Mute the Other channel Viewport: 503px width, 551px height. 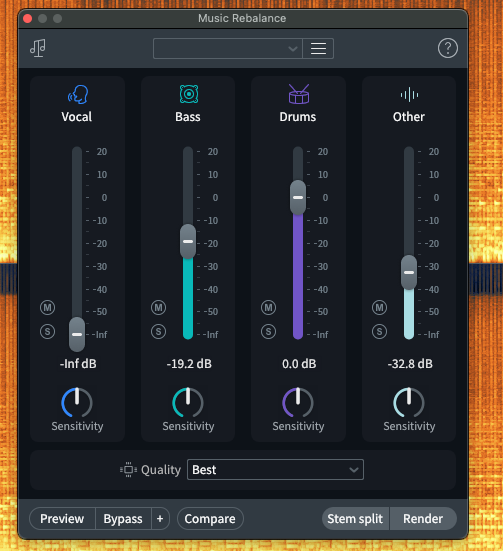point(379,308)
